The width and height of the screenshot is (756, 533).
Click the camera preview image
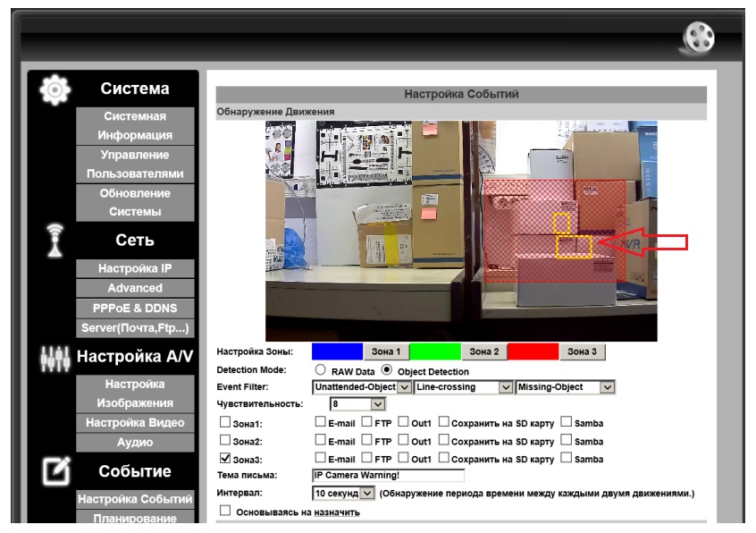(461, 231)
